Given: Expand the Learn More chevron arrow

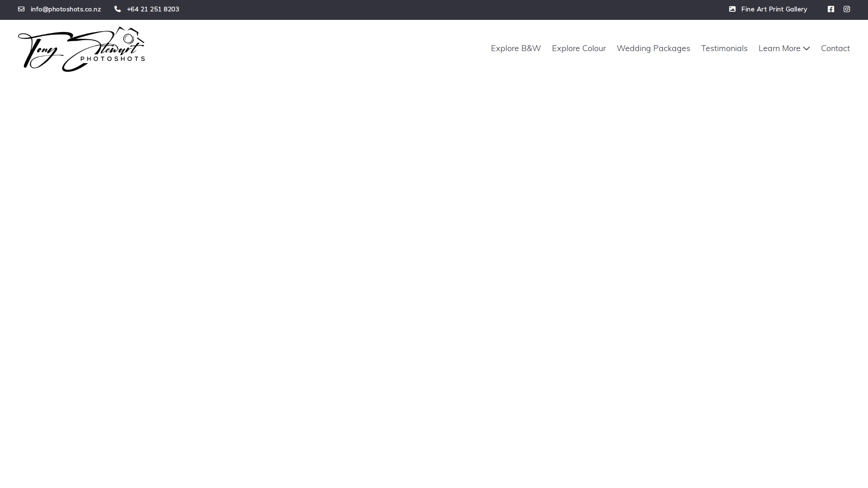Looking at the screenshot, I should click(807, 48).
